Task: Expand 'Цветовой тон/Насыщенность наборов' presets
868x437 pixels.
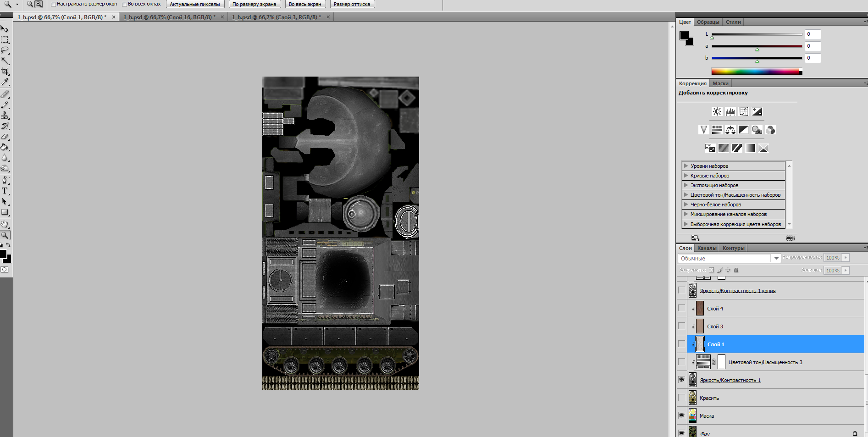Action: coord(686,194)
